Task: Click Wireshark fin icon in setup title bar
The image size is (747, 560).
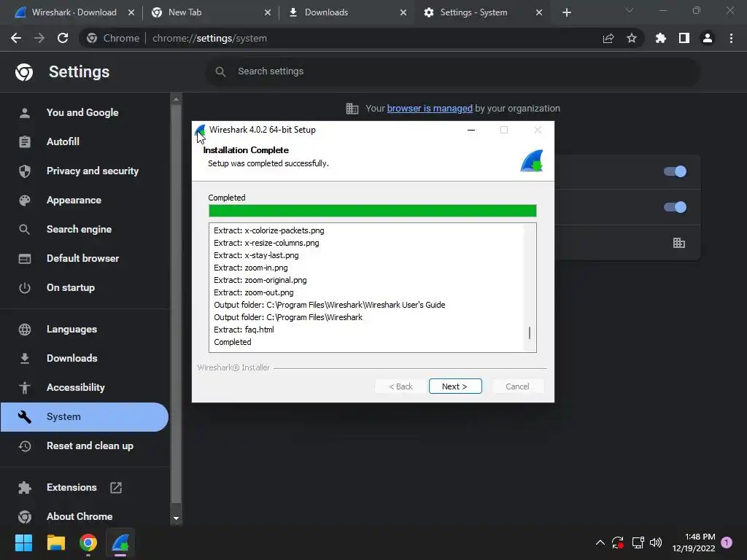Action: pyautogui.click(x=201, y=130)
